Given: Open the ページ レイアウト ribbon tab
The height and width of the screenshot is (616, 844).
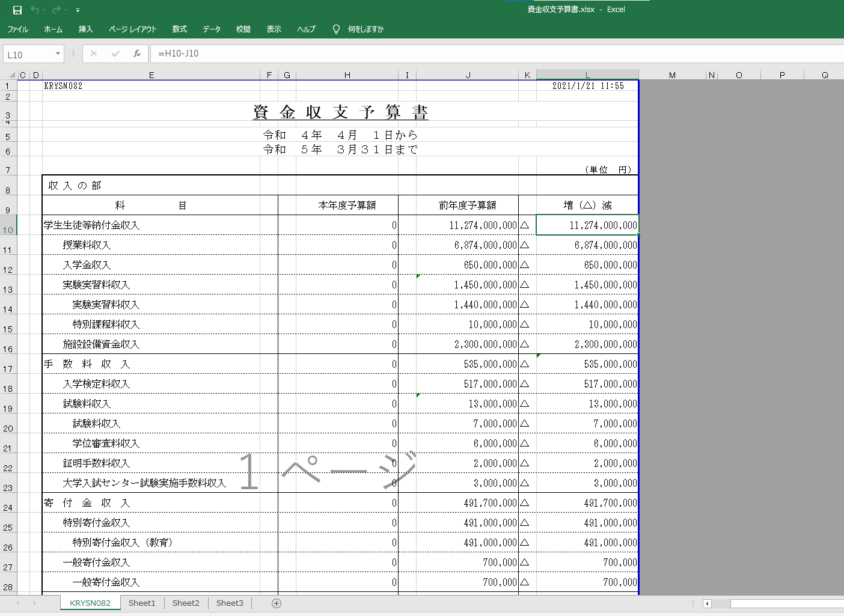Looking at the screenshot, I should point(133,29).
